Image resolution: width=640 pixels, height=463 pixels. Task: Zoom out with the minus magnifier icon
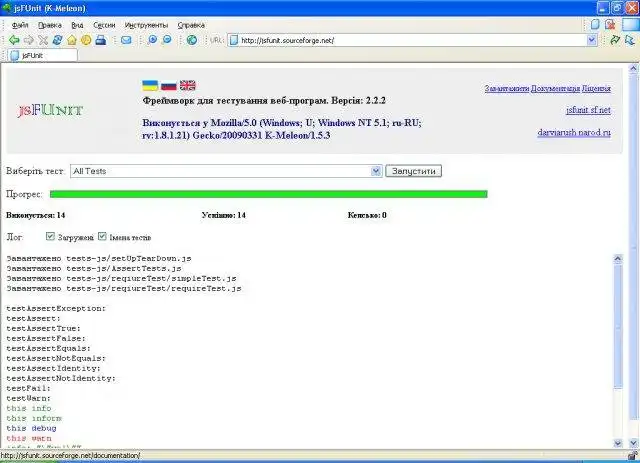(167, 40)
